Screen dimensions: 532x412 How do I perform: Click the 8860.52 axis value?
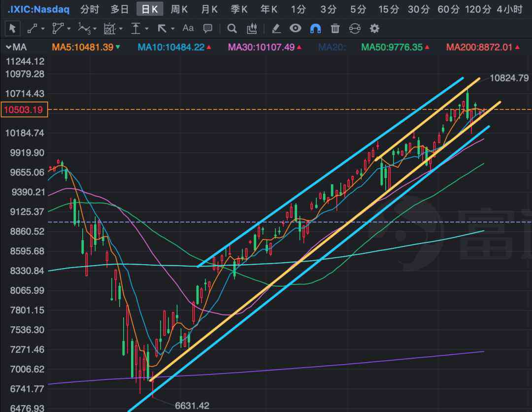[x=27, y=232]
